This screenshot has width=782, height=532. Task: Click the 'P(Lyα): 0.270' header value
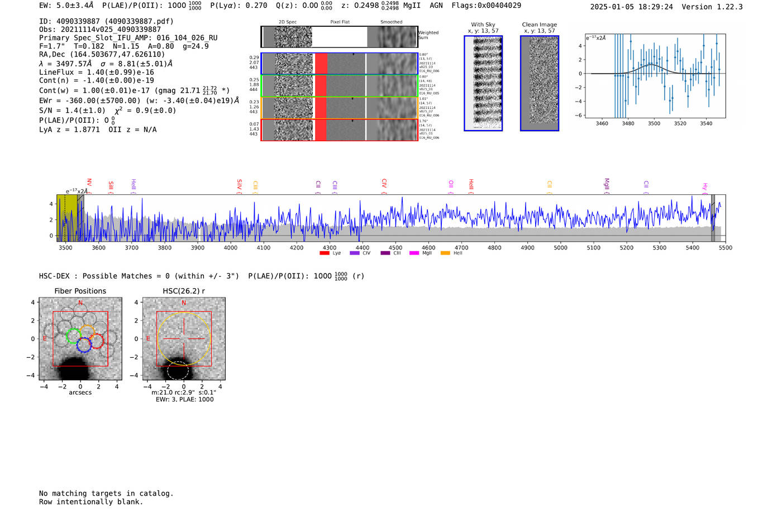click(239, 6)
